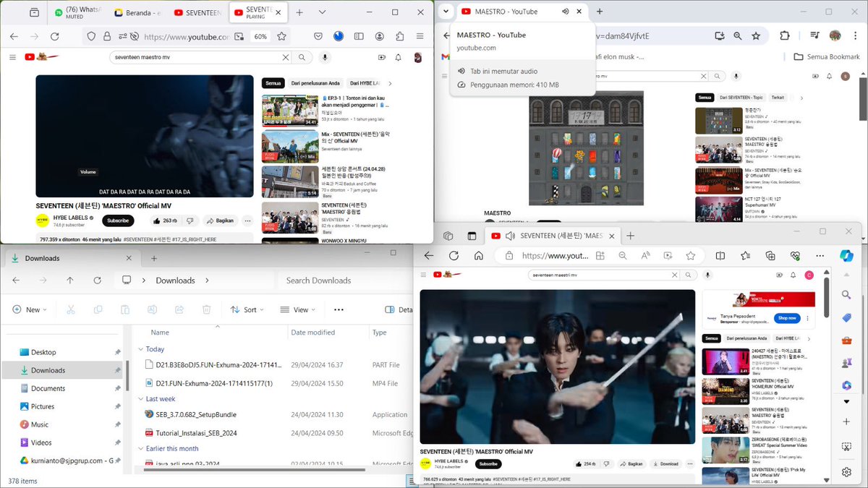Click the YouTube voice search microphone in Firefox
The width and height of the screenshot is (868, 488).
pos(325,57)
